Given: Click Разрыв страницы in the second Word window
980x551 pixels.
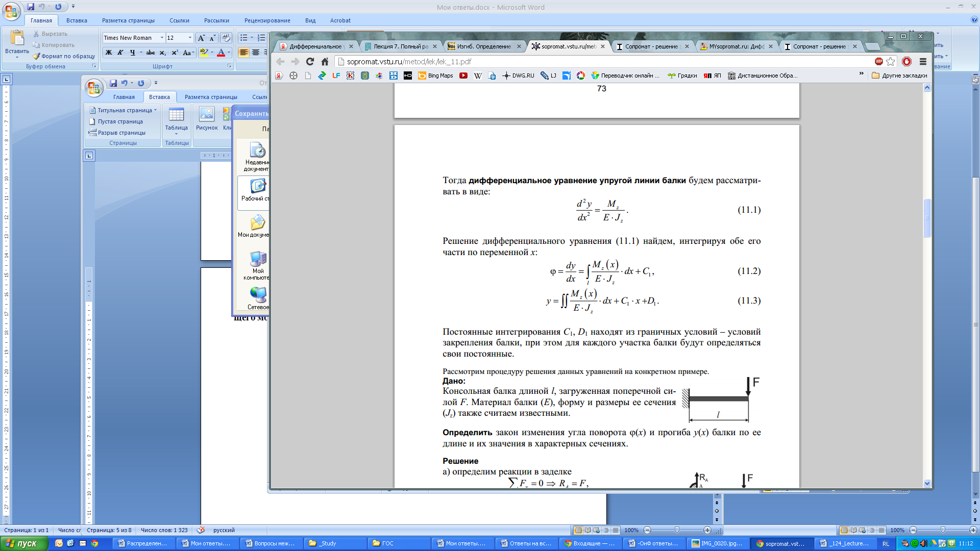Looking at the screenshot, I should [117, 133].
